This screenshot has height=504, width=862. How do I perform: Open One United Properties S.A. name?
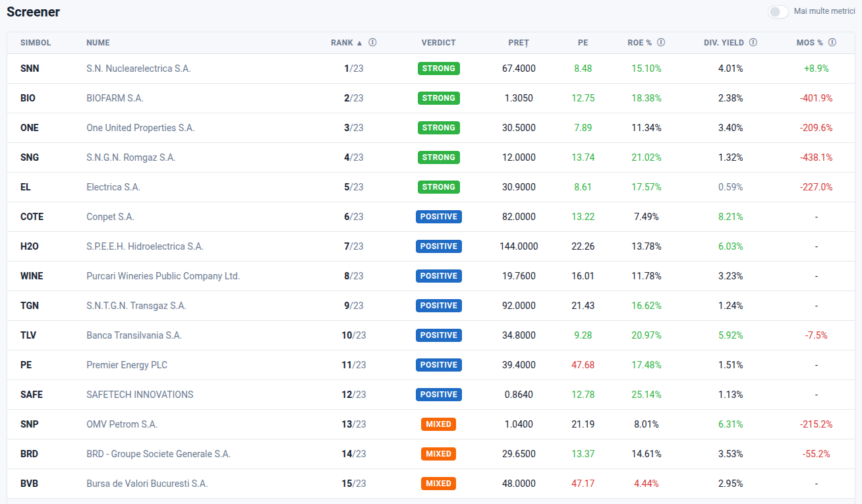(140, 128)
